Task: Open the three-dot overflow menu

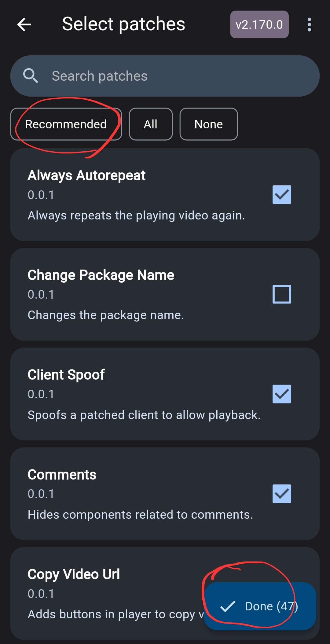Action: pyautogui.click(x=309, y=24)
